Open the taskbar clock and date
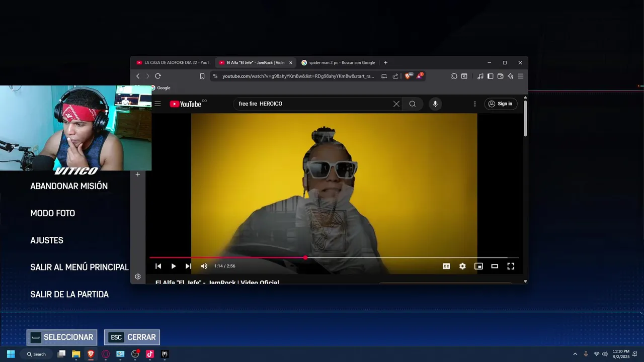Viewport: 644px width, 362px height. click(x=621, y=354)
